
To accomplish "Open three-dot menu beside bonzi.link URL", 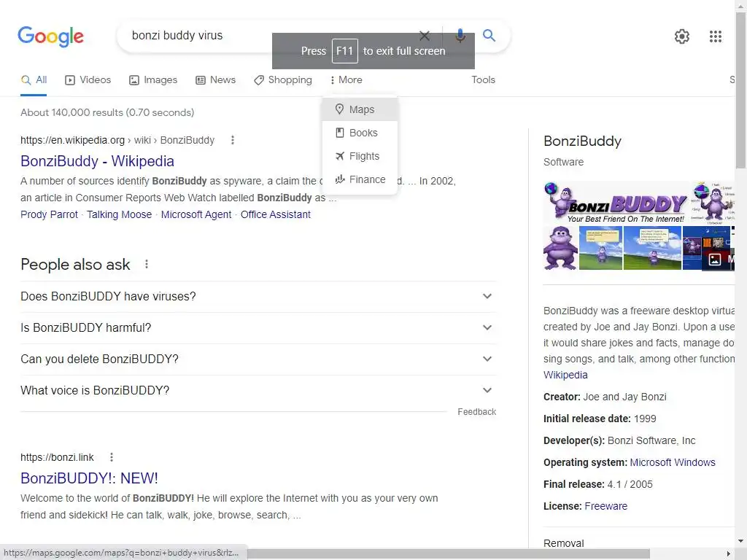I will click(112, 457).
